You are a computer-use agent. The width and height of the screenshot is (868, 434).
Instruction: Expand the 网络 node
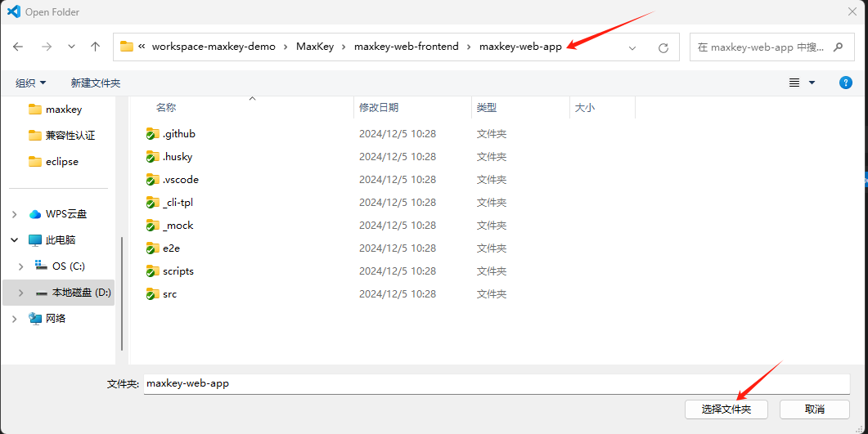click(x=15, y=319)
